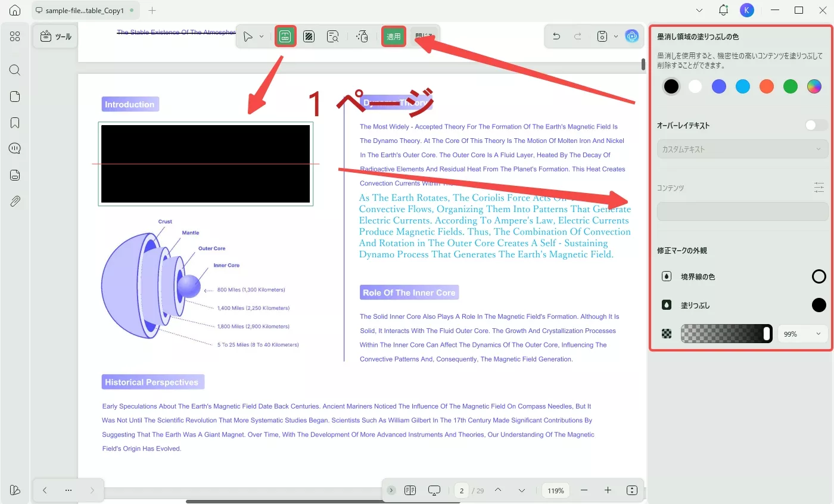Redo the undone action

point(577,36)
